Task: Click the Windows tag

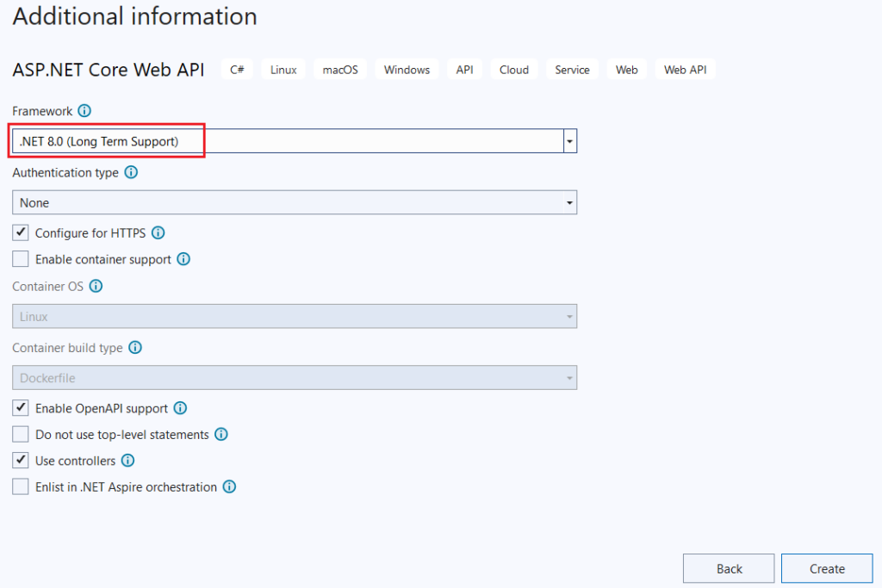Action: (x=407, y=70)
